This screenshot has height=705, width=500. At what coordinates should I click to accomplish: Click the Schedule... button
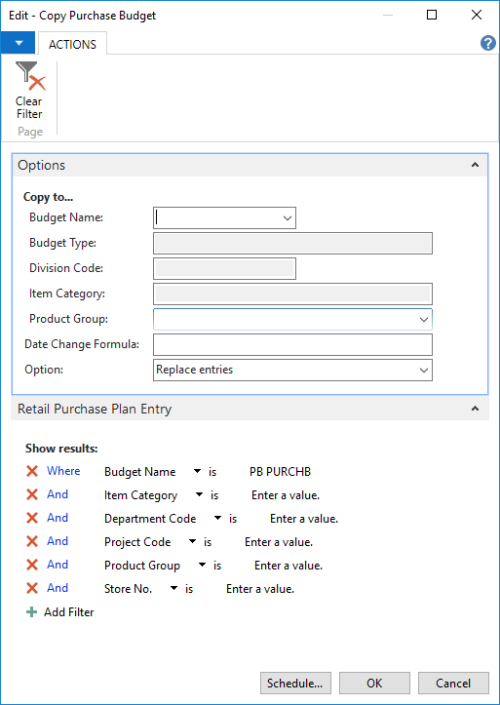pos(295,683)
